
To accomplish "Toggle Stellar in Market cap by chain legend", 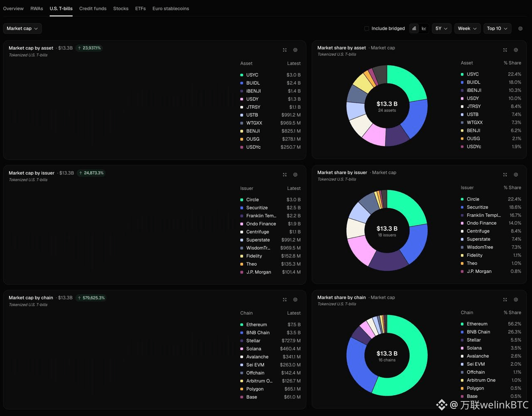I will tap(271, 341).
